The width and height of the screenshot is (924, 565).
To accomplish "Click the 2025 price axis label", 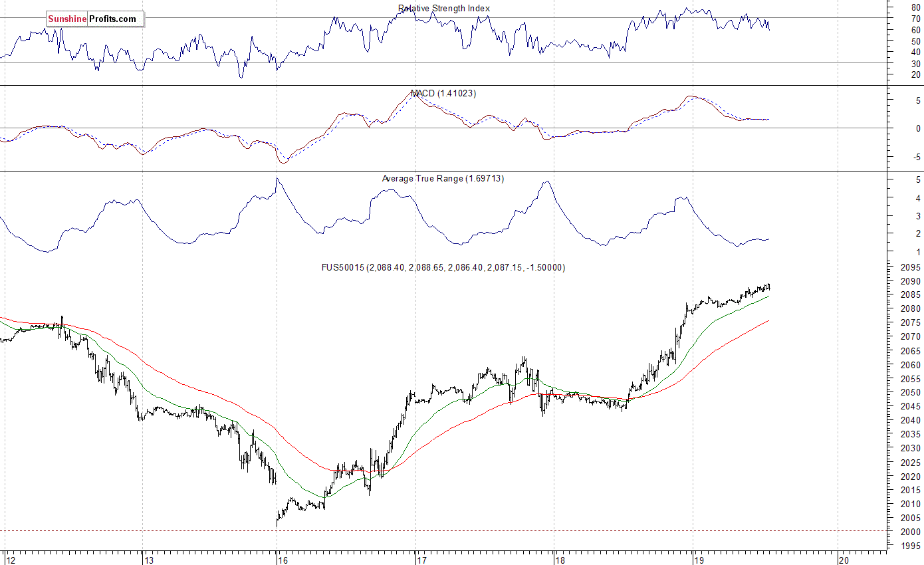I will coord(910,463).
